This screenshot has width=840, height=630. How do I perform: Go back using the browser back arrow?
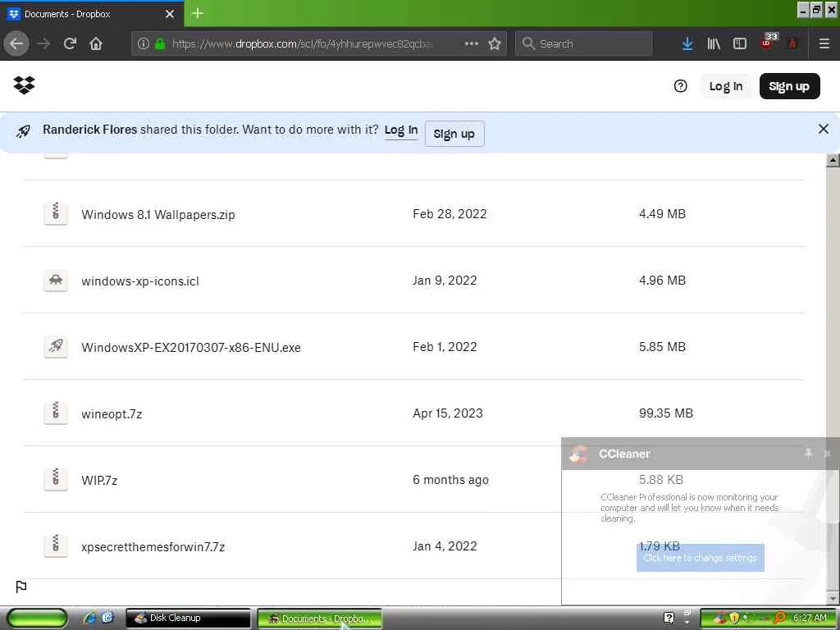pyautogui.click(x=16, y=43)
